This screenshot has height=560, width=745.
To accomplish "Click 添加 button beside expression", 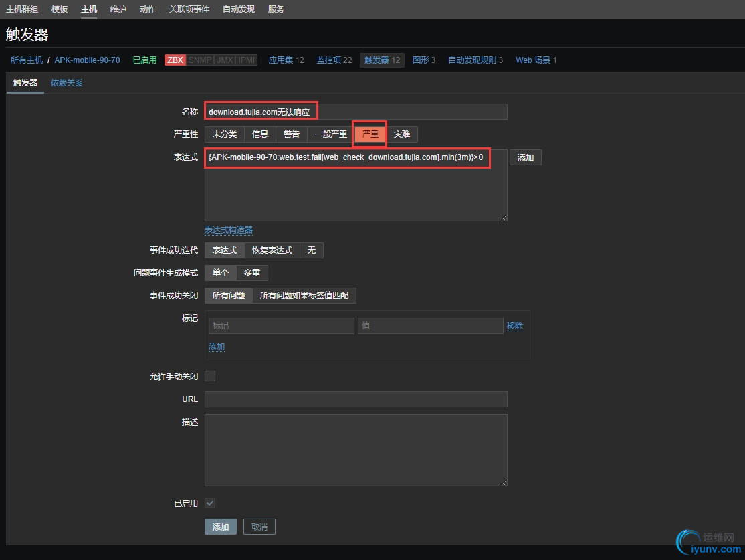I will [x=526, y=157].
